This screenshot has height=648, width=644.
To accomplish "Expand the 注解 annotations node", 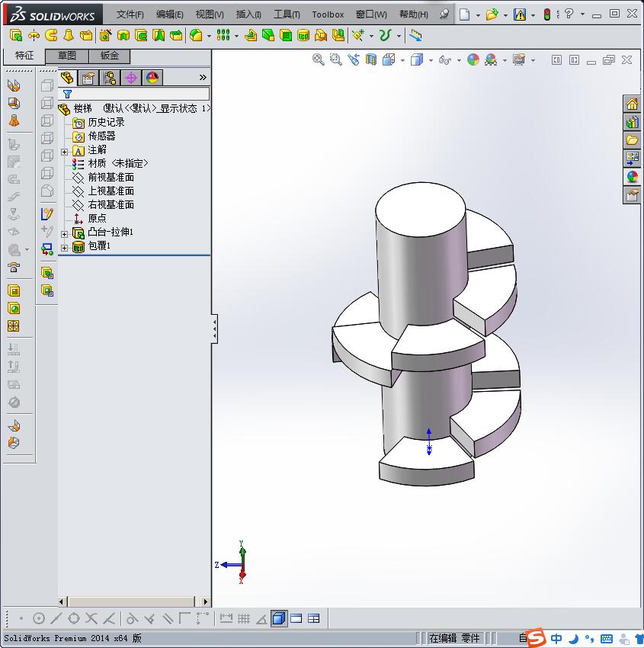I will [x=65, y=152].
